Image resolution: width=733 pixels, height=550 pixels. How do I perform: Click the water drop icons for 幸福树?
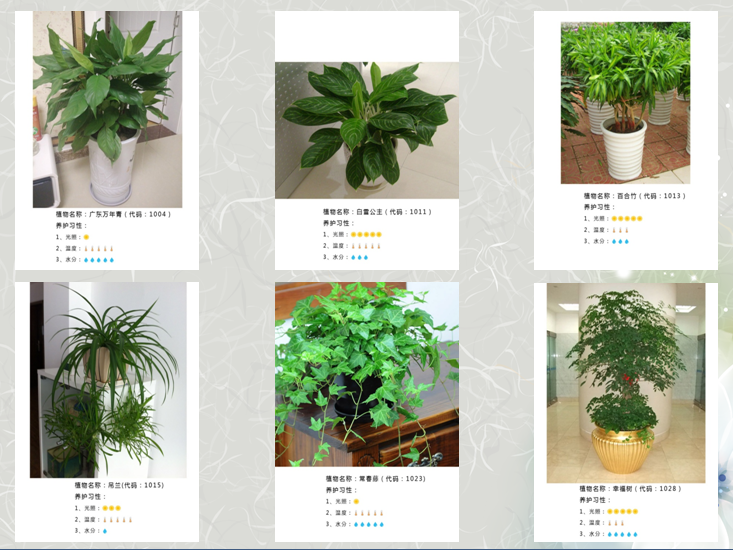tap(623, 534)
